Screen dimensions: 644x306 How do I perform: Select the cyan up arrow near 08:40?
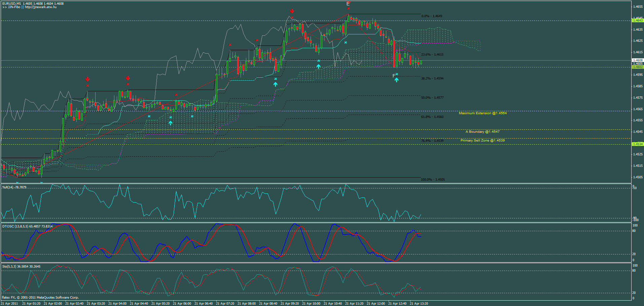click(276, 84)
